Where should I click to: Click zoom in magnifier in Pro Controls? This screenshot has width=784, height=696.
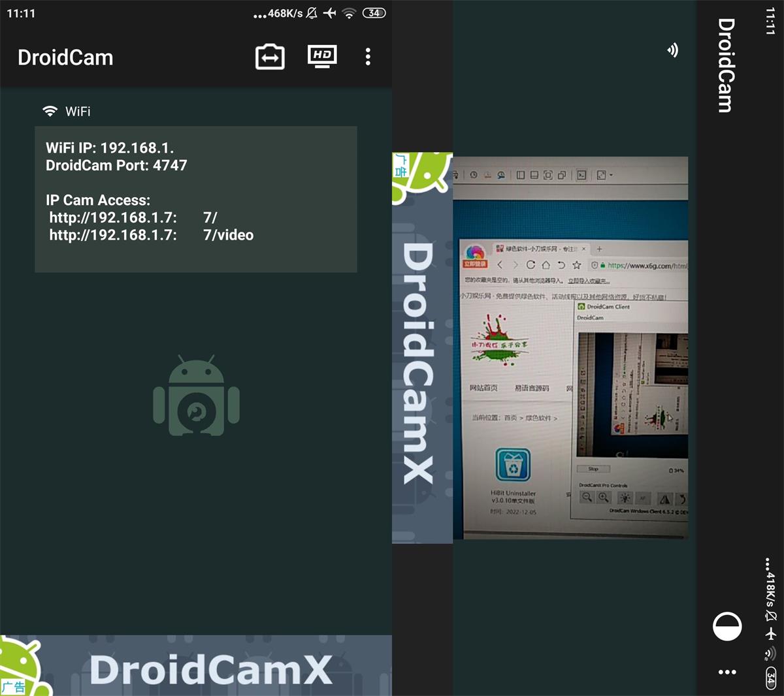pyautogui.click(x=604, y=498)
